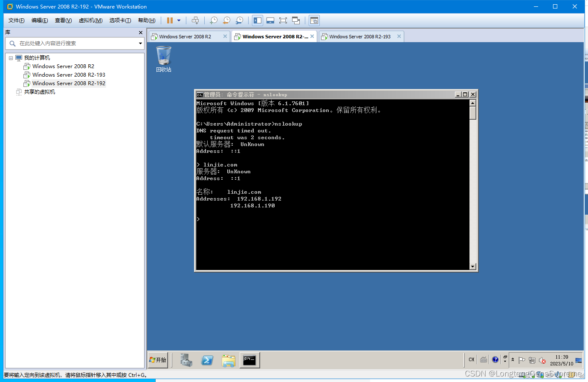Screen dimensions: 588x382
Task: Open the 查看(V) menu
Action: pos(63,20)
